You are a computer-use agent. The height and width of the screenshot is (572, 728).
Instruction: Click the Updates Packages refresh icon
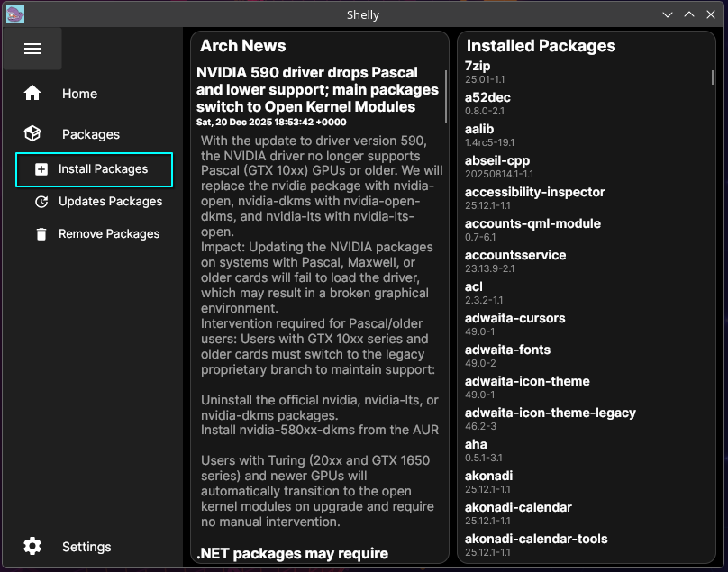41,202
